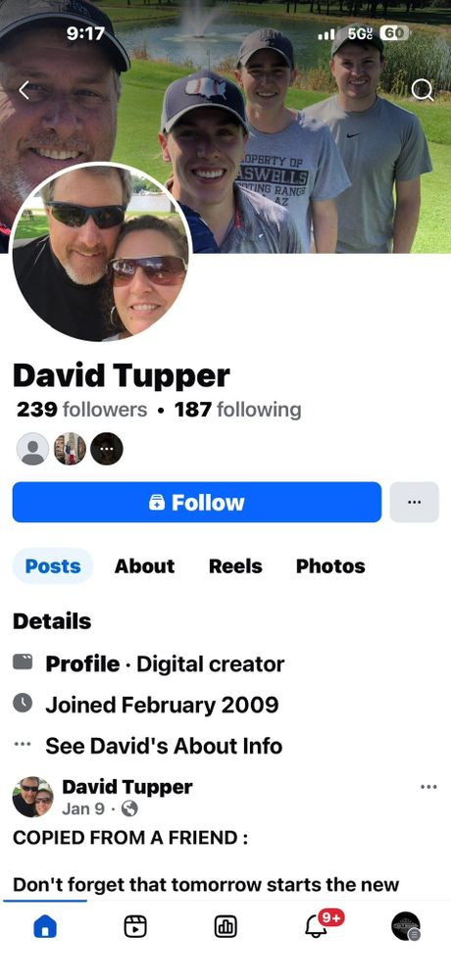The height and width of the screenshot is (980, 451).
Task: Open the profile menu avatar icon
Action: tap(406, 926)
